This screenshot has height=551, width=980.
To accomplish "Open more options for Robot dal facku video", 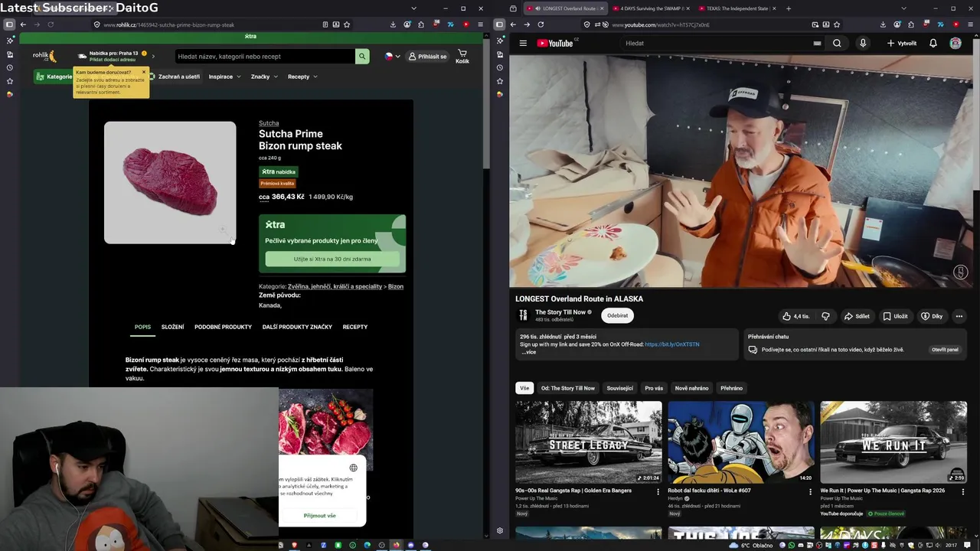I will pos(810,491).
